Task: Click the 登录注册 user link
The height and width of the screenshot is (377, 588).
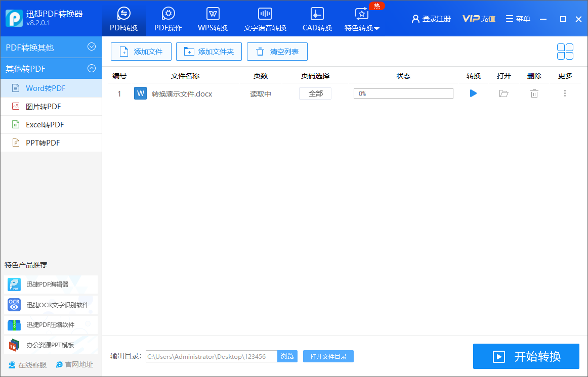Action: coord(431,19)
